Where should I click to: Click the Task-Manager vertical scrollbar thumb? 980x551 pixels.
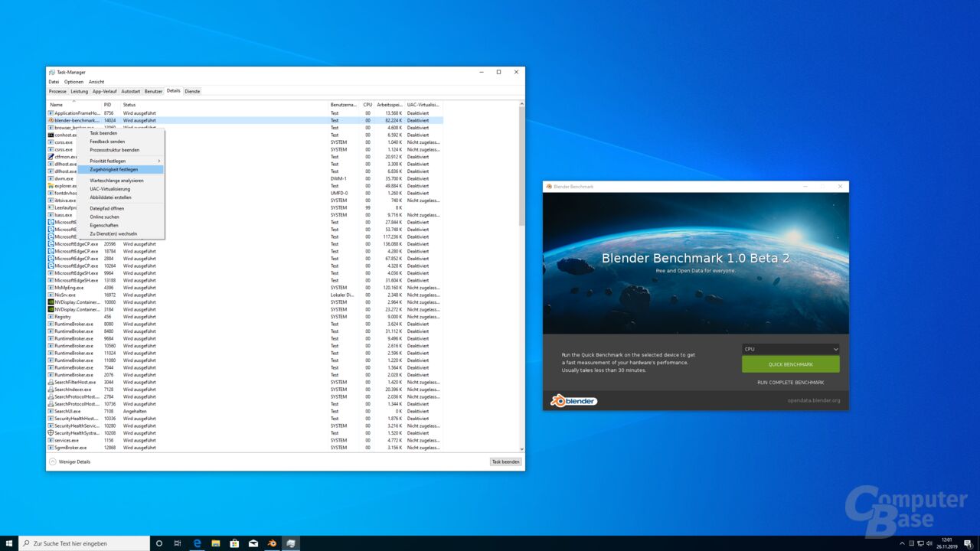coord(522,165)
